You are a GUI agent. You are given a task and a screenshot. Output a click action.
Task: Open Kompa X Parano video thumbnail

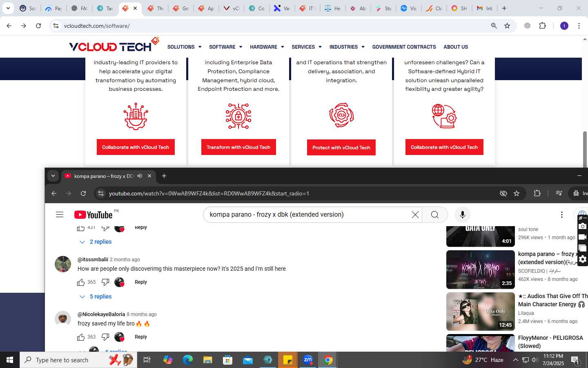(481, 270)
